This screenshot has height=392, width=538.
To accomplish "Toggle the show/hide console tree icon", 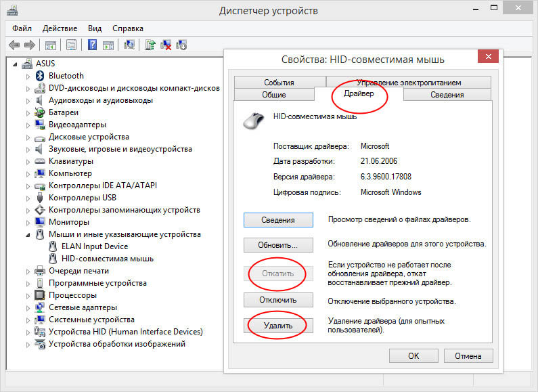I will (x=51, y=45).
